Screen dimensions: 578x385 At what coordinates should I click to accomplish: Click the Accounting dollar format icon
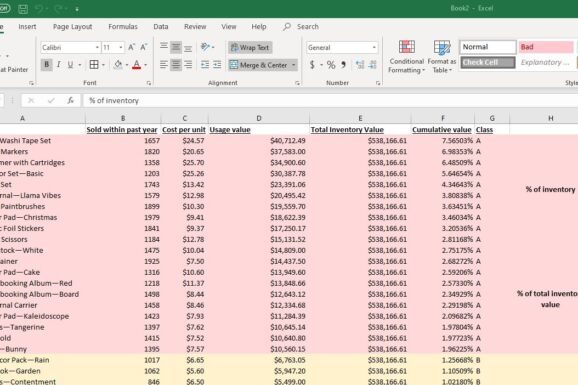point(312,65)
